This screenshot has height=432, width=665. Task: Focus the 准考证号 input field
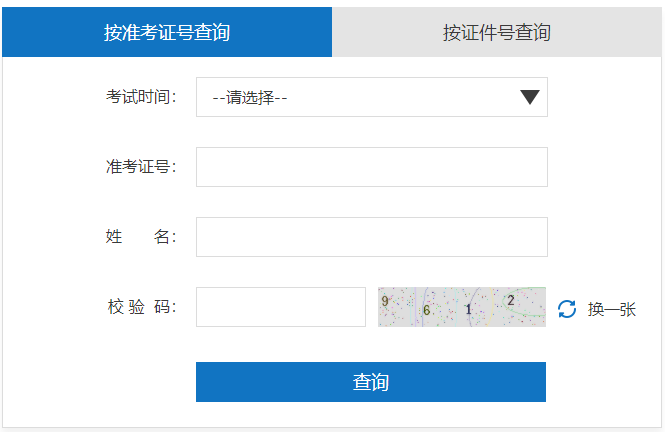pyautogui.click(x=372, y=167)
